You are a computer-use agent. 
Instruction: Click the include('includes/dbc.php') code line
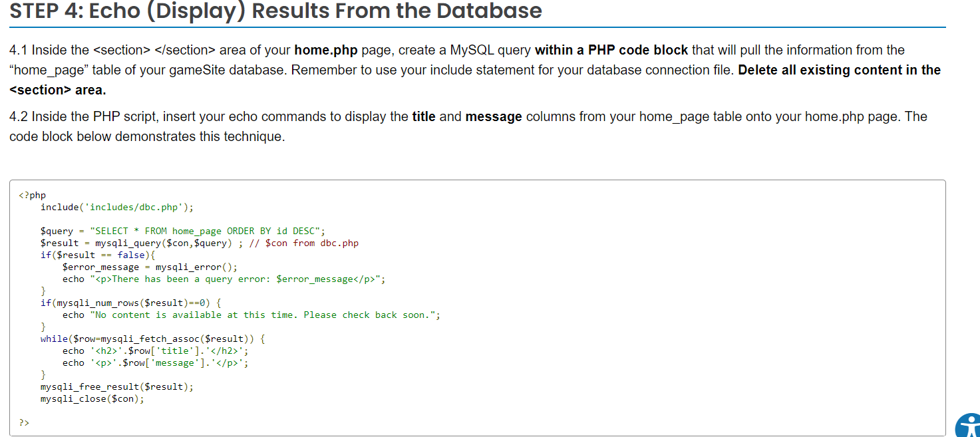pyautogui.click(x=117, y=208)
